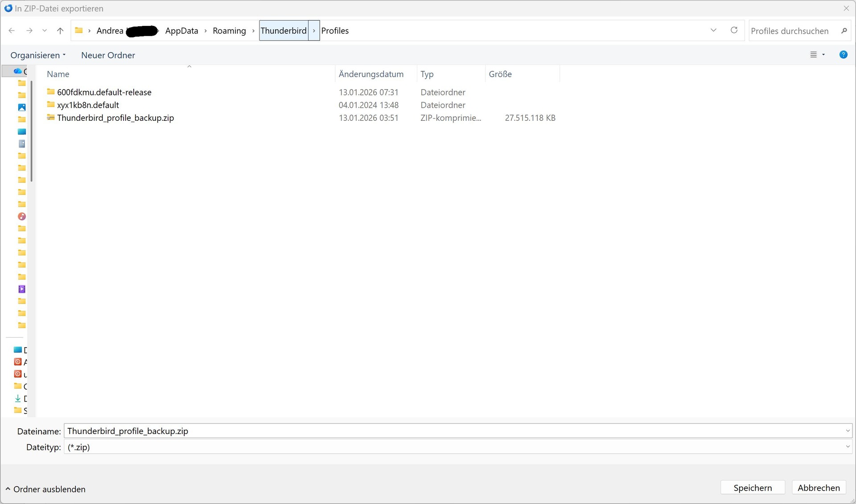Click the refresh address bar icon
Viewport: 856px width, 504px height.
(x=734, y=30)
